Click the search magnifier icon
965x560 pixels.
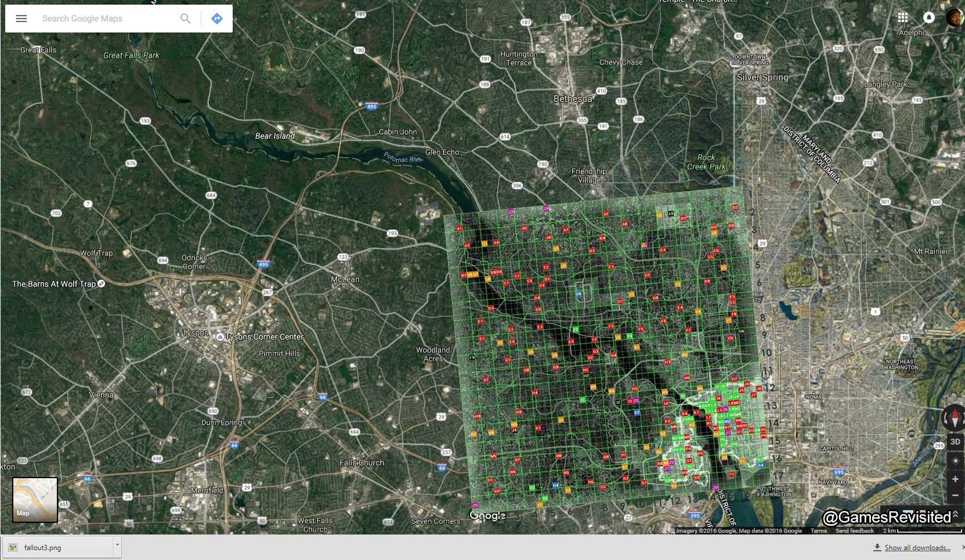point(185,19)
